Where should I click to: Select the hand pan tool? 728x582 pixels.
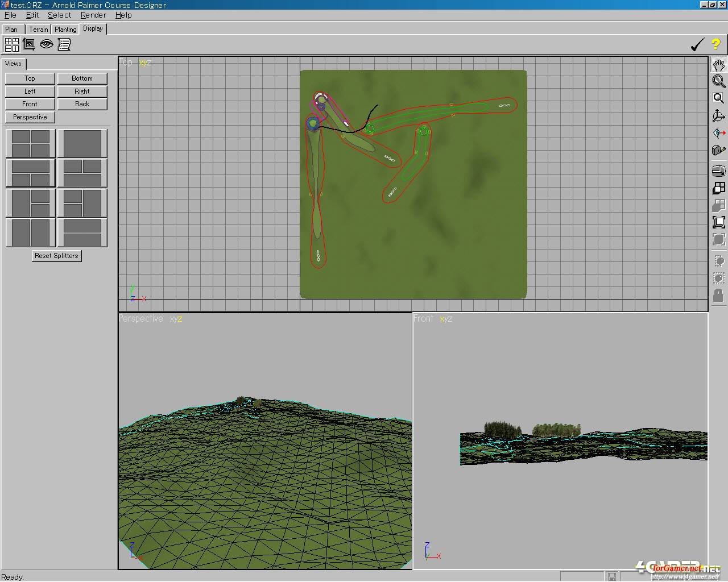(719, 64)
